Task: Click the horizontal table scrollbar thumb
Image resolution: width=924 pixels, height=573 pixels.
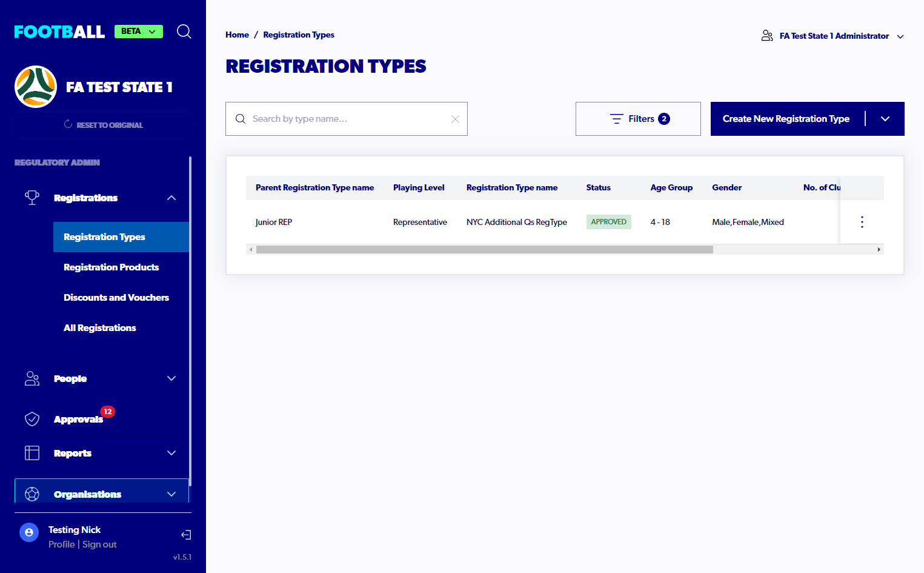Action: pos(485,249)
